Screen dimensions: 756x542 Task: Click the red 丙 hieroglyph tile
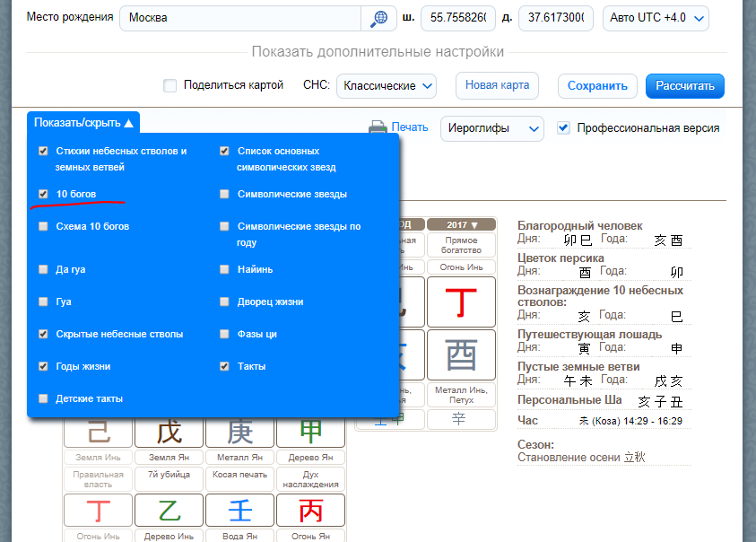click(x=311, y=511)
